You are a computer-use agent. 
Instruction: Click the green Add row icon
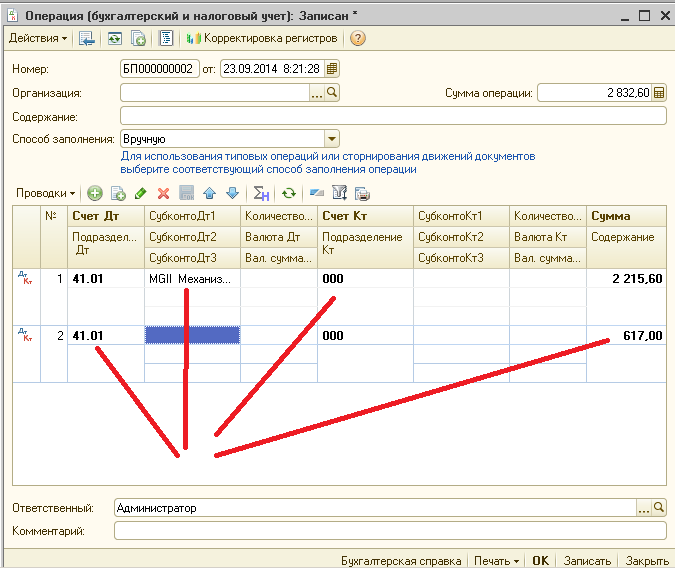tap(95, 193)
